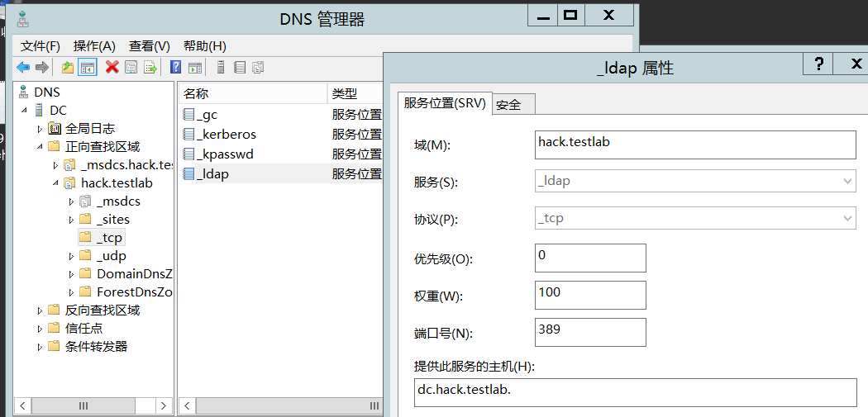
Task: Click the red X delete icon
Action: tap(112, 68)
